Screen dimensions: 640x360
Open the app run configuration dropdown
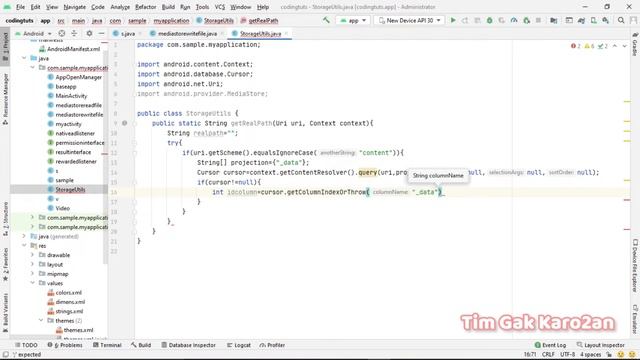353,20
